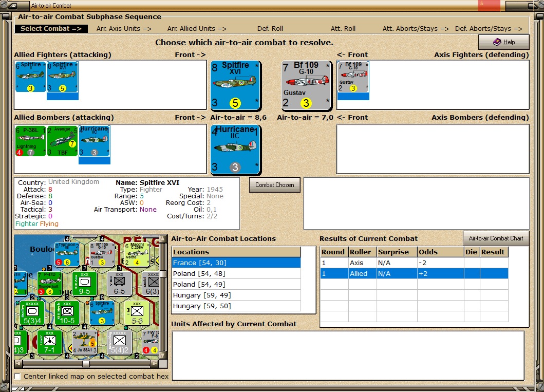The image size is (544, 392).
Task: Click the yellow 5-3 infantry unit on map
Action: point(137,313)
